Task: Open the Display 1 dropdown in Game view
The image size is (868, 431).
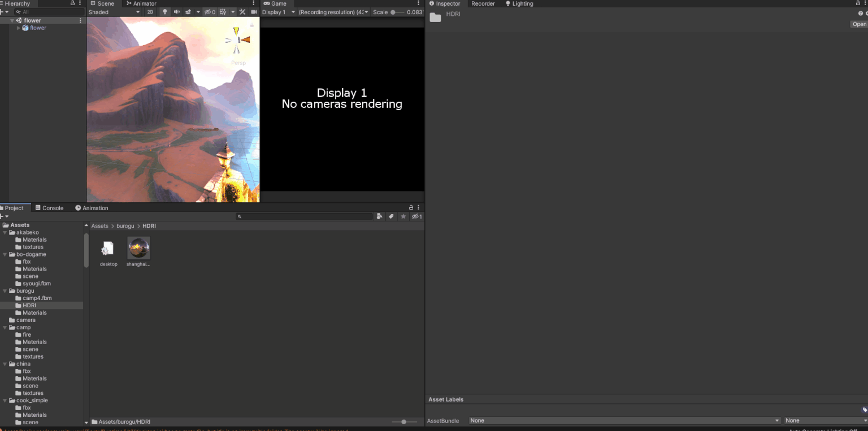Action: pos(277,12)
